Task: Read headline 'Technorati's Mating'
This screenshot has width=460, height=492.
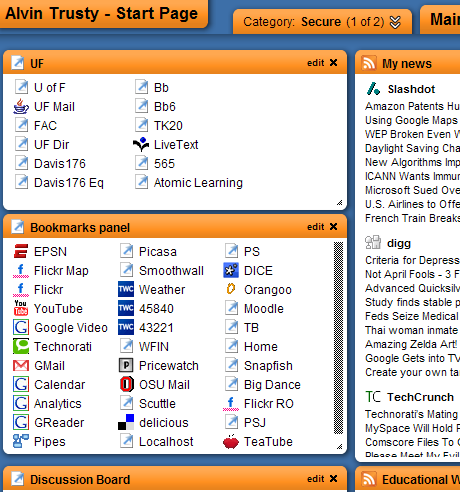Action: 411,414
